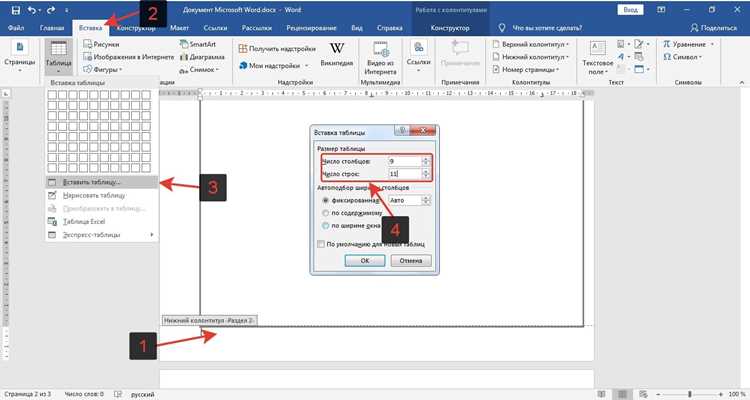Image resolution: width=750 pixels, height=400 pixels.
Task: Click the Вход (Sign in) button
Action: [x=630, y=10]
